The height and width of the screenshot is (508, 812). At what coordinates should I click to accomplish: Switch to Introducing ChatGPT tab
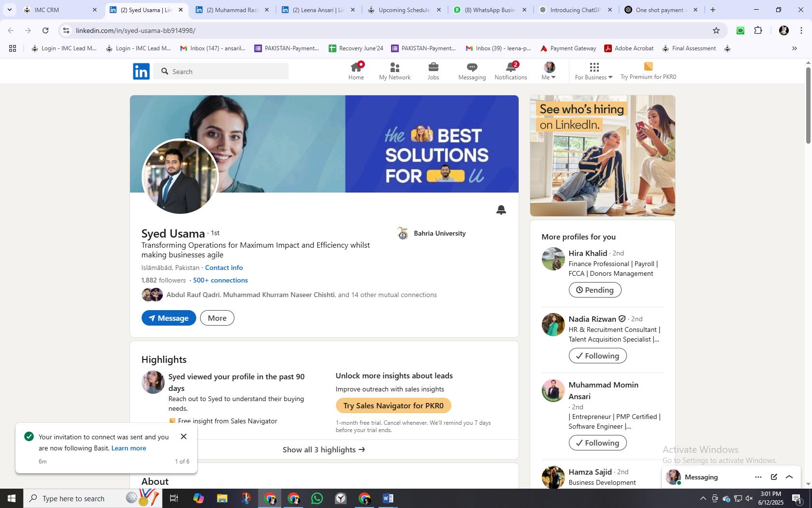[x=576, y=10]
